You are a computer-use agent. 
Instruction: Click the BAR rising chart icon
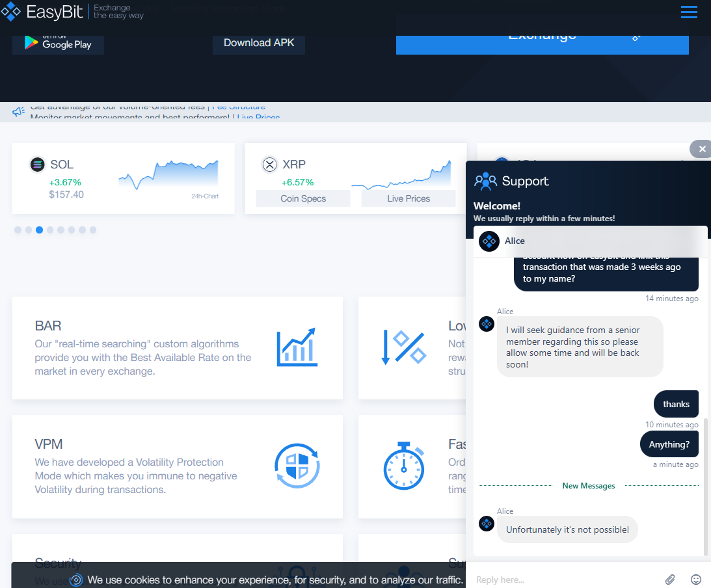[x=297, y=347]
